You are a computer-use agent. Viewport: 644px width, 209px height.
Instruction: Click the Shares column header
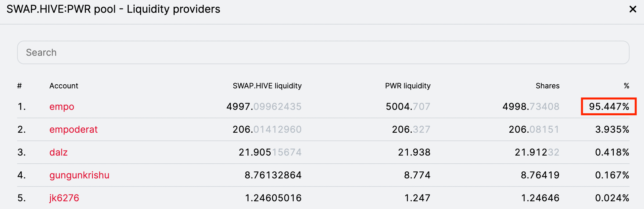pyautogui.click(x=547, y=86)
